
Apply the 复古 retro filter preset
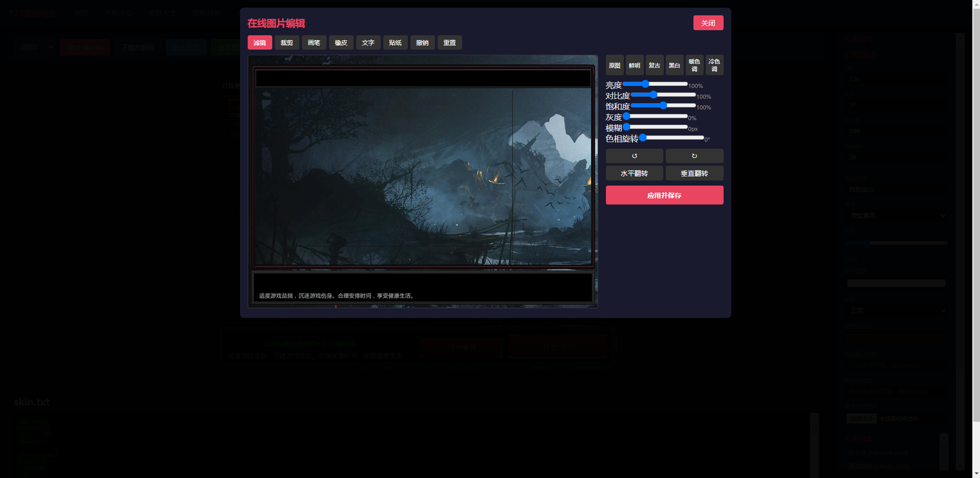[x=655, y=65]
